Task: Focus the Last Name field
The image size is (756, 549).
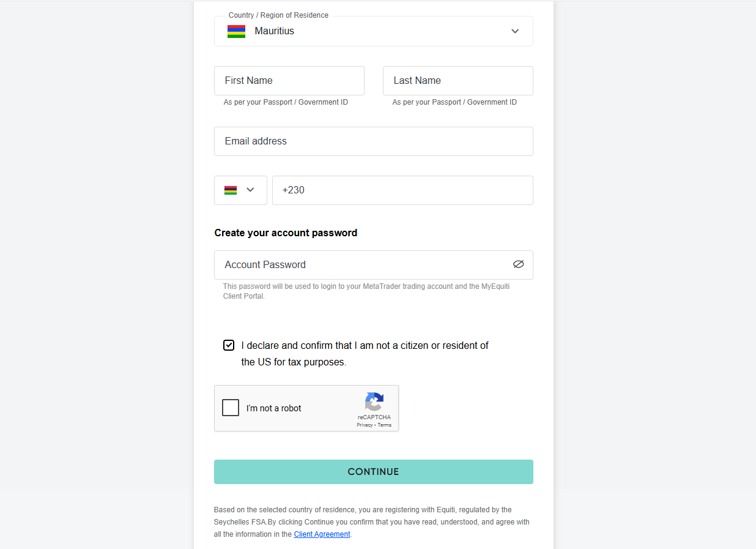Action: coord(458,81)
